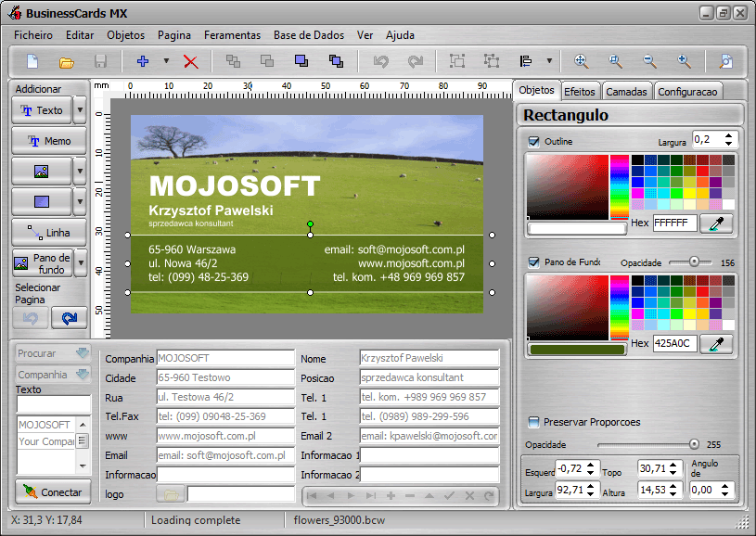The image size is (756, 536).
Task: Click the zoom to fit magnifier icon
Action: pyautogui.click(x=582, y=60)
